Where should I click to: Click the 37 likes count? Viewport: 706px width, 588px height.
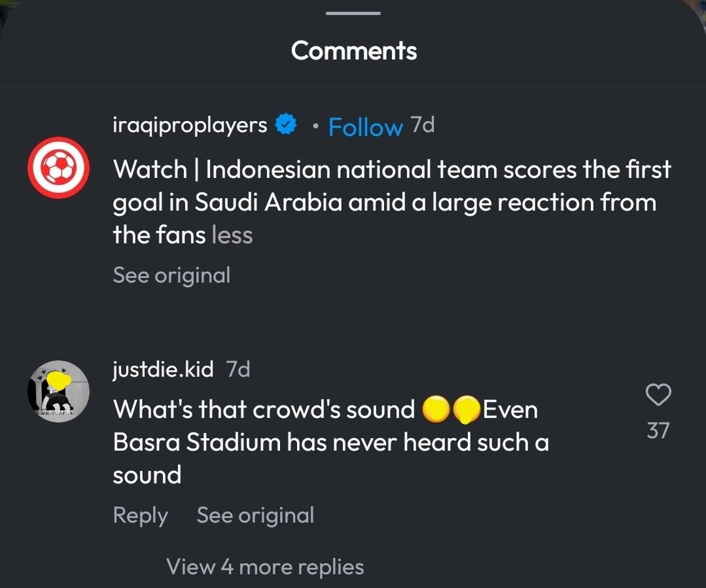(658, 430)
